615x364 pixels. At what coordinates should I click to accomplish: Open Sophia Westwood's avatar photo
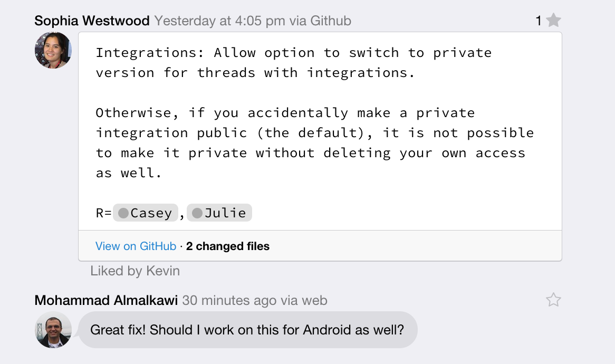pyautogui.click(x=53, y=50)
